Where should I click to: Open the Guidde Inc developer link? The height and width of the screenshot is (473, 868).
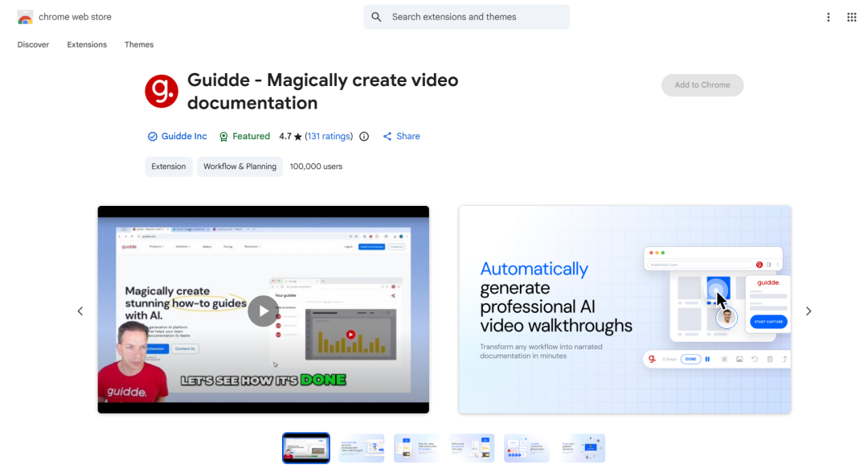[184, 136]
